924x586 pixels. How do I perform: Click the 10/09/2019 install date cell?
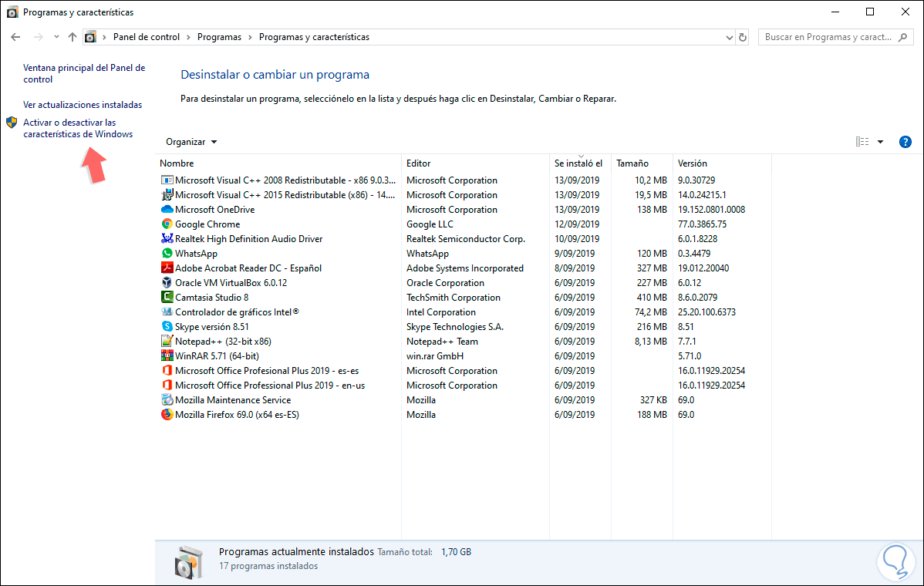[577, 238]
